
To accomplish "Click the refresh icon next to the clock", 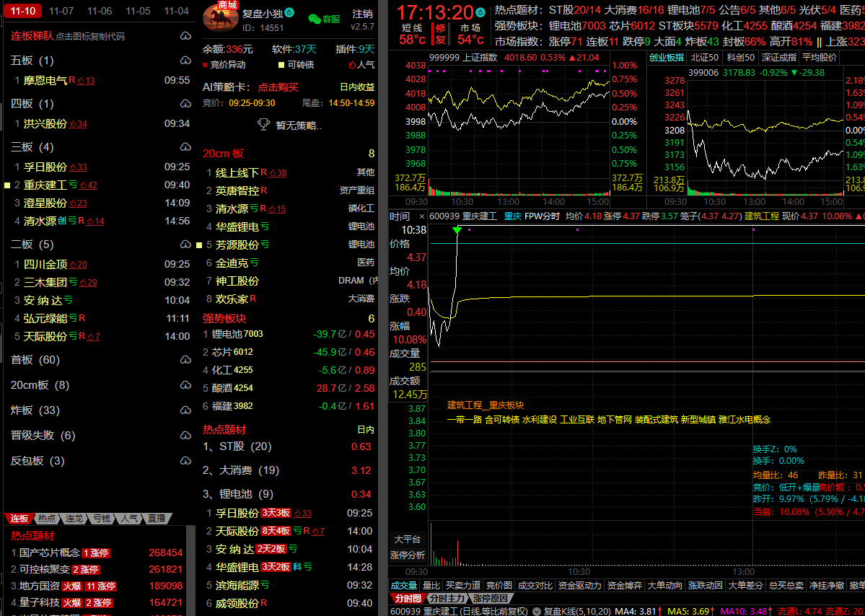I will (480, 12).
